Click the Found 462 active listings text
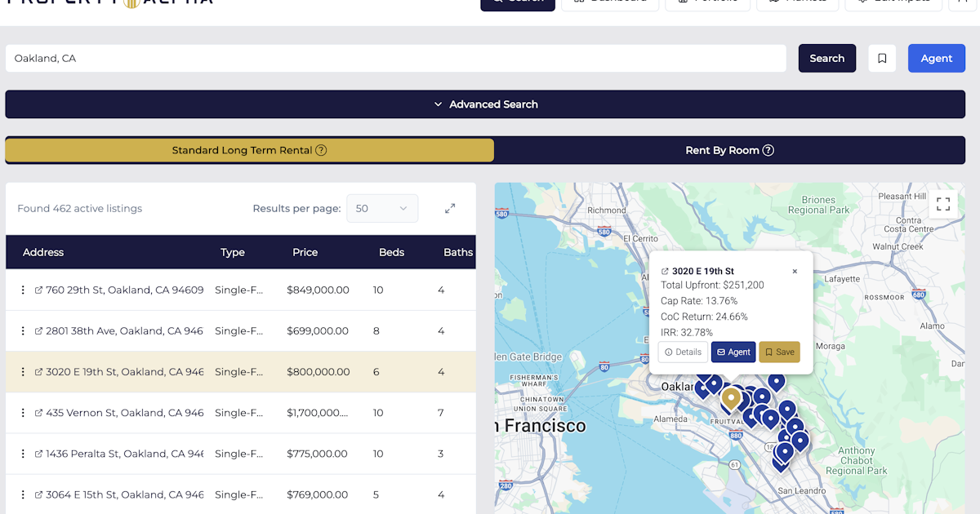 [x=80, y=208]
